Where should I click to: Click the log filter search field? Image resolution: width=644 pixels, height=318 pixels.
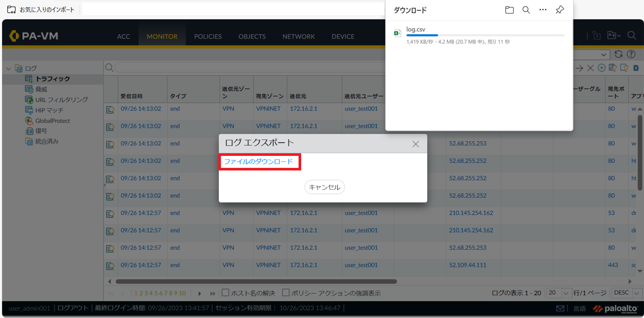click(250, 68)
